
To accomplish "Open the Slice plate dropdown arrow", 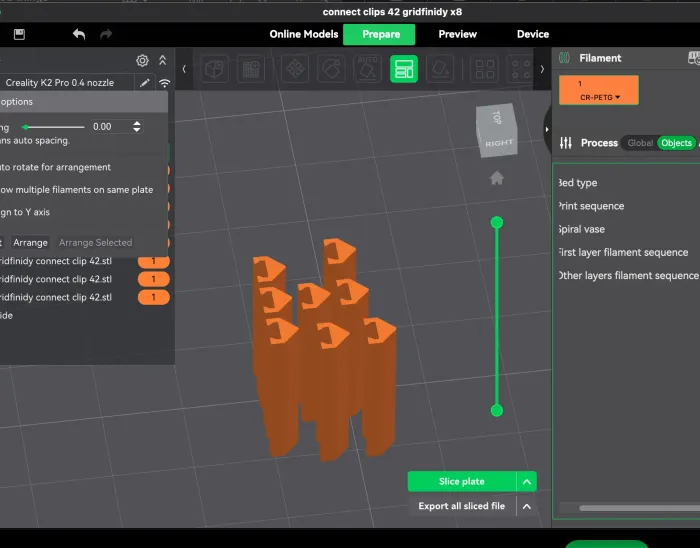I will 527,482.
